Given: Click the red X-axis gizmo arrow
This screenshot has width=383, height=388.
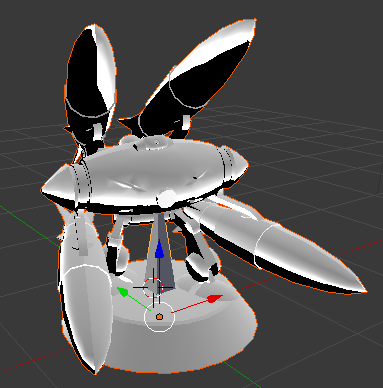Looking at the screenshot, I should (x=214, y=299).
